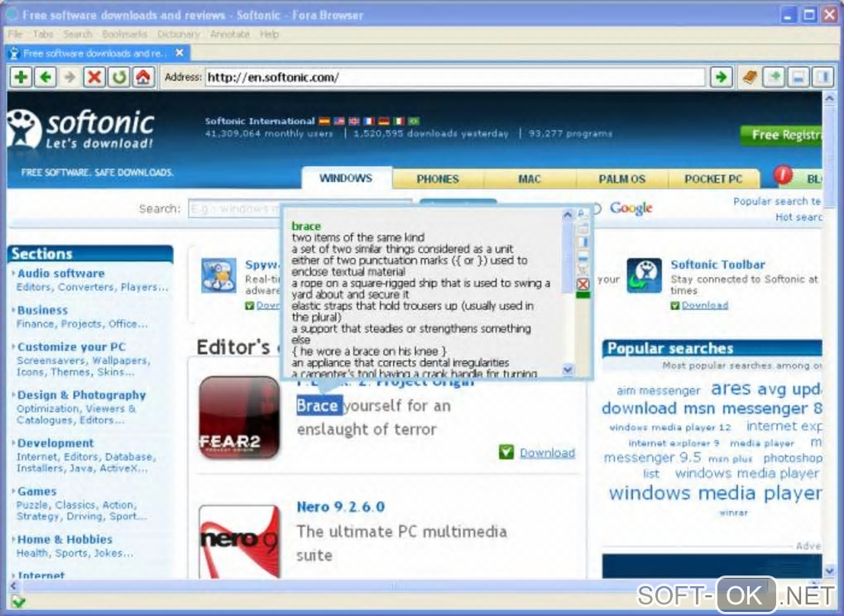
Task: Open the Dictionary menu
Action: tap(178, 34)
